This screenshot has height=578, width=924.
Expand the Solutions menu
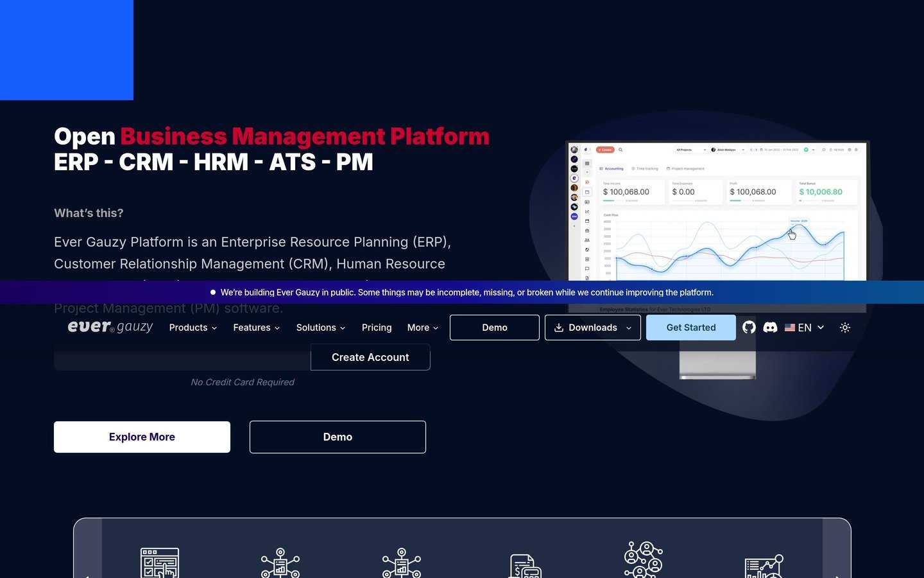point(321,328)
